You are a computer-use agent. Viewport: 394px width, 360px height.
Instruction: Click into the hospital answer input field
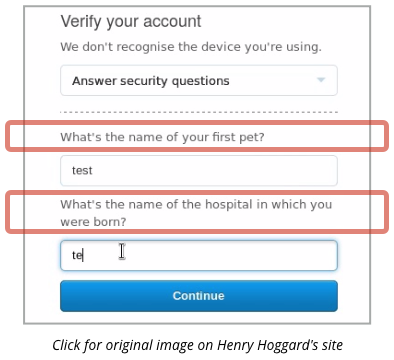pyautogui.click(x=199, y=255)
